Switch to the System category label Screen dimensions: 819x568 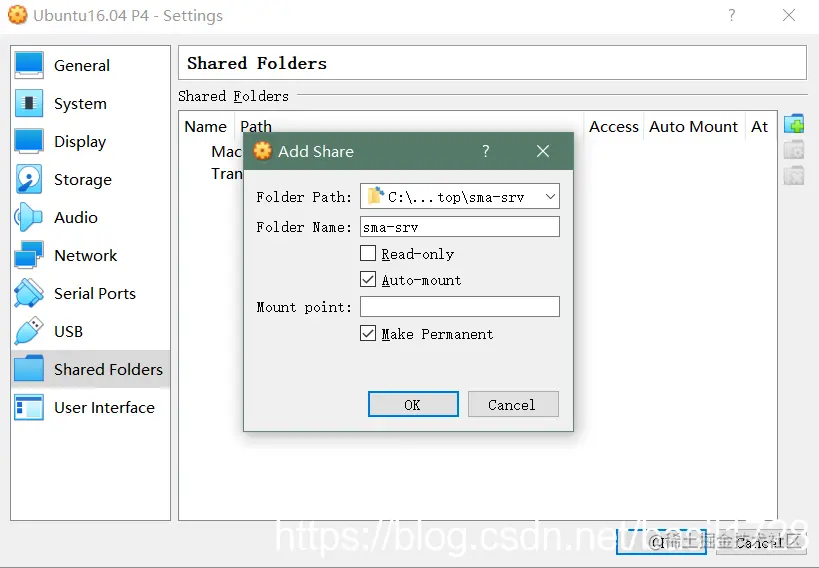pyautogui.click(x=80, y=104)
